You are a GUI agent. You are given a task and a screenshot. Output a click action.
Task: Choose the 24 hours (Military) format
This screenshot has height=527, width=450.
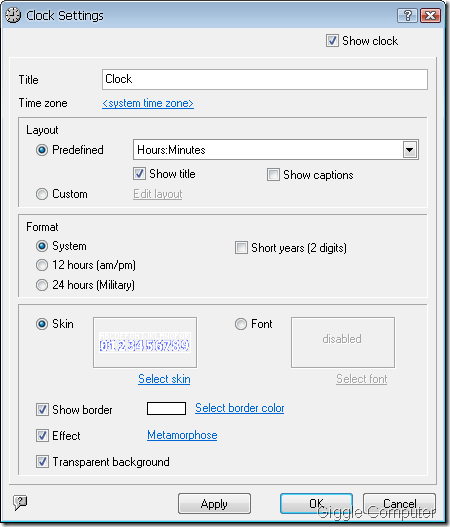pyautogui.click(x=42, y=285)
